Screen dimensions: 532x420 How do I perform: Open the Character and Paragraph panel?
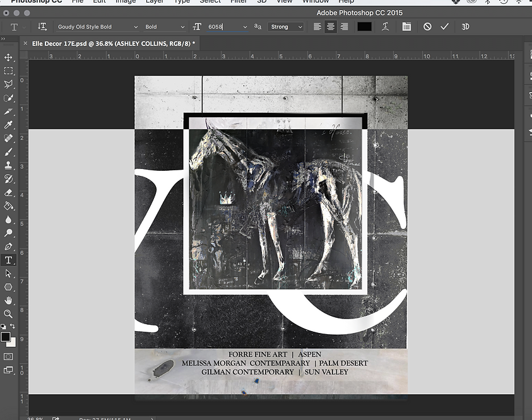pos(406,26)
